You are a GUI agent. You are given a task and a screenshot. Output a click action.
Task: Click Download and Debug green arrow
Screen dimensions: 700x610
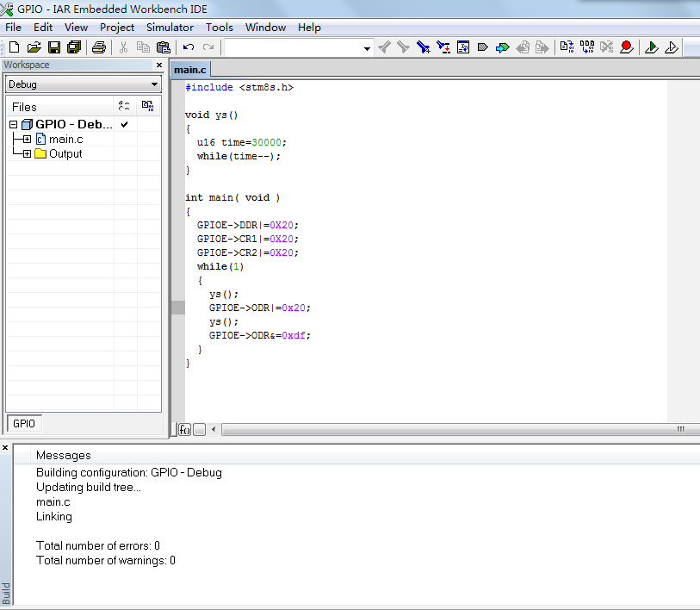[652, 47]
